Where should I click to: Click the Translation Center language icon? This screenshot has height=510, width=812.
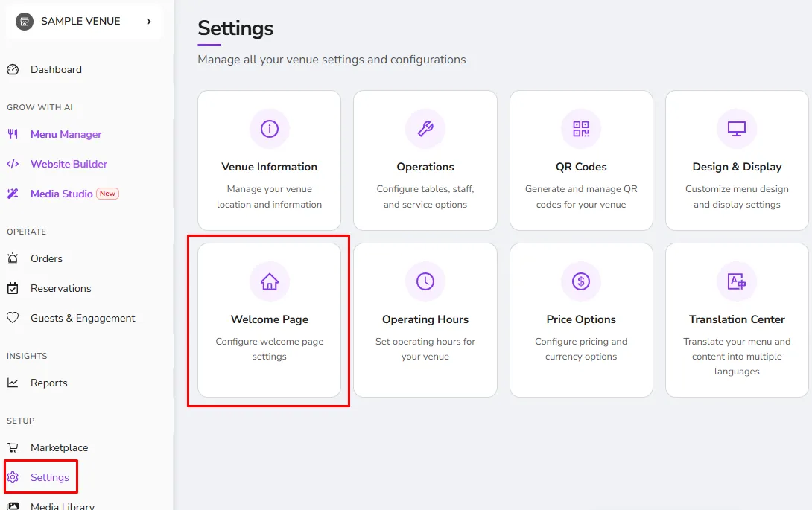click(737, 281)
